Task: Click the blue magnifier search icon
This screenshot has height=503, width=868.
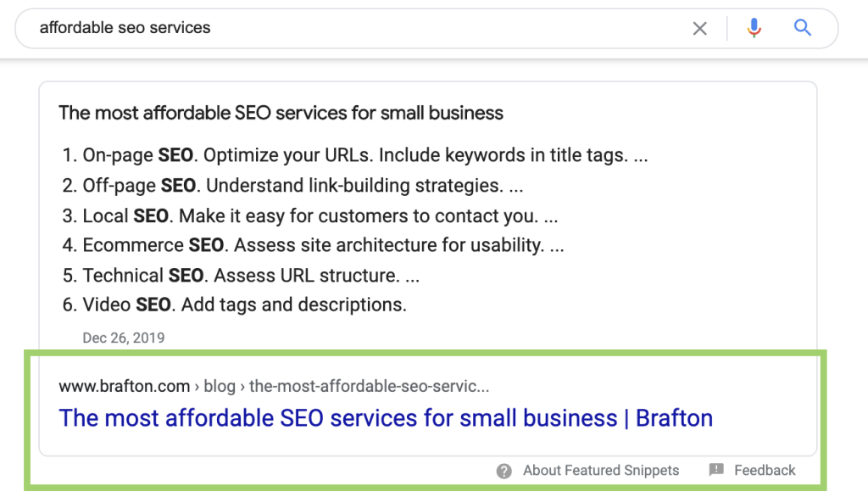Action: [803, 28]
